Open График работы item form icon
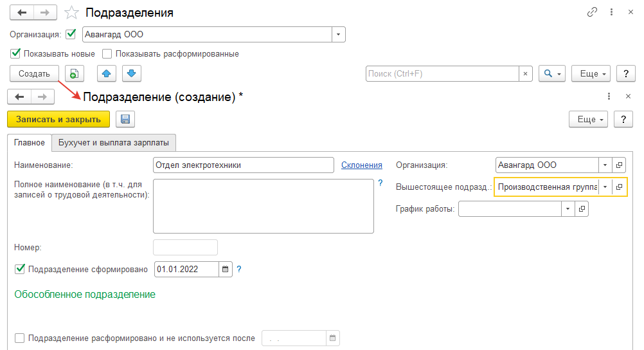 pos(581,209)
